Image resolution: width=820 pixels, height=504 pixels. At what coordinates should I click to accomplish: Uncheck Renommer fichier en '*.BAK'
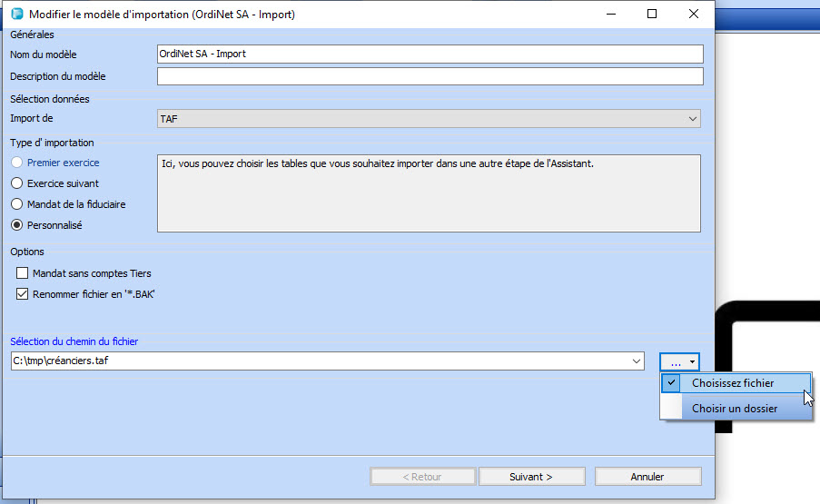(x=23, y=294)
